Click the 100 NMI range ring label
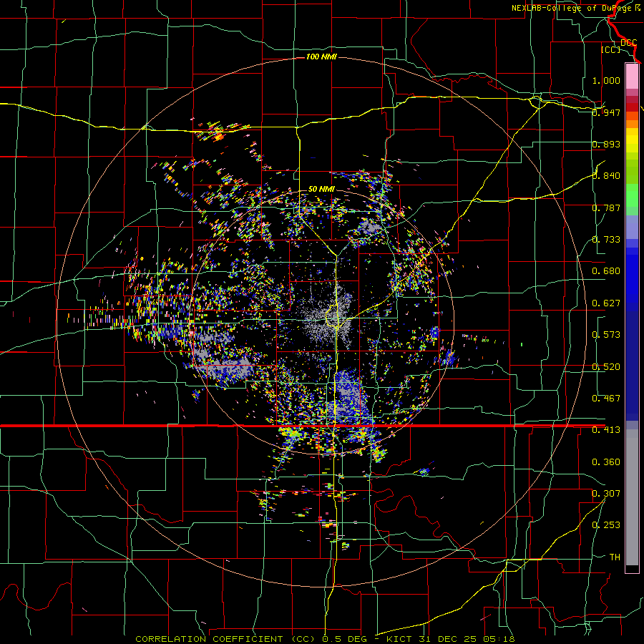The width and height of the screenshot is (644, 644). 321,57
